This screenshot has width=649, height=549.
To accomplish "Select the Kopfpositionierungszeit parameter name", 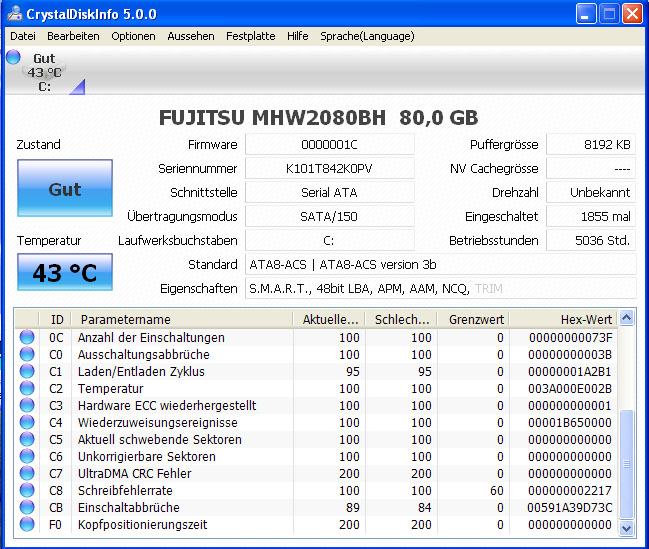I will (142, 524).
